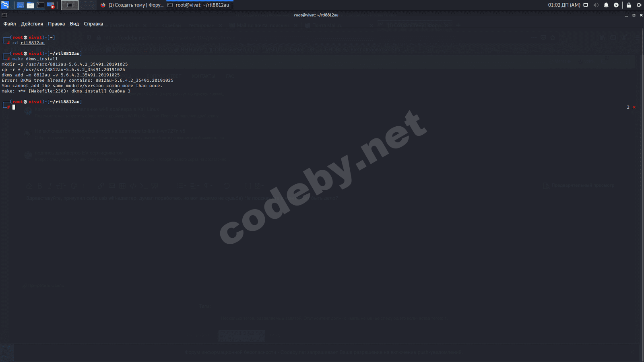Insert an image into the post

point(112,185)
